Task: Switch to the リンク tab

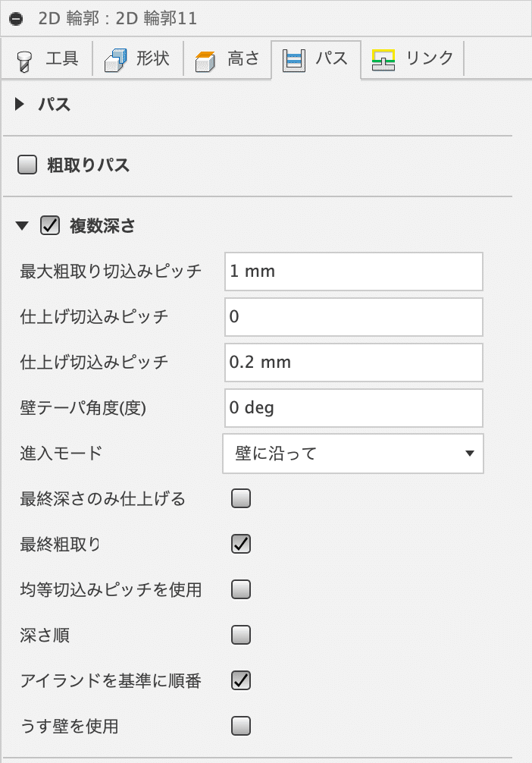Action: click(412, 59)
